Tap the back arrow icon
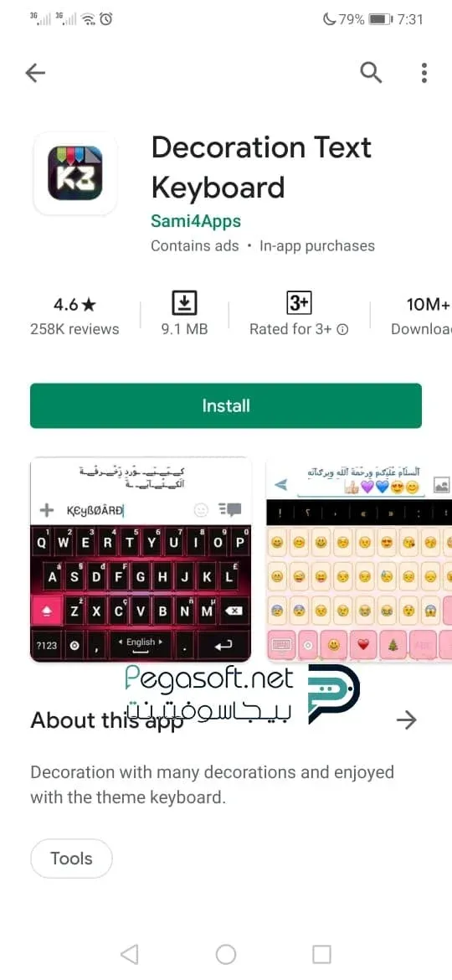 click(36, 73)
